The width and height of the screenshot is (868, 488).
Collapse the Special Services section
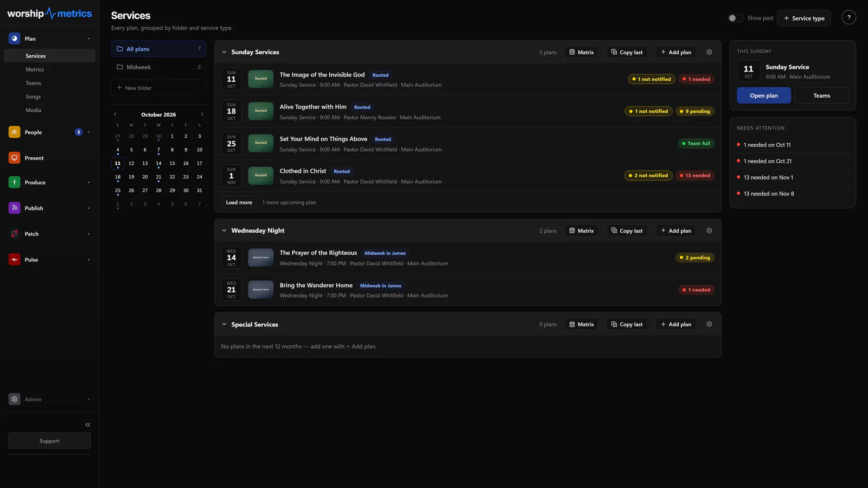click(x=224, y=324)
